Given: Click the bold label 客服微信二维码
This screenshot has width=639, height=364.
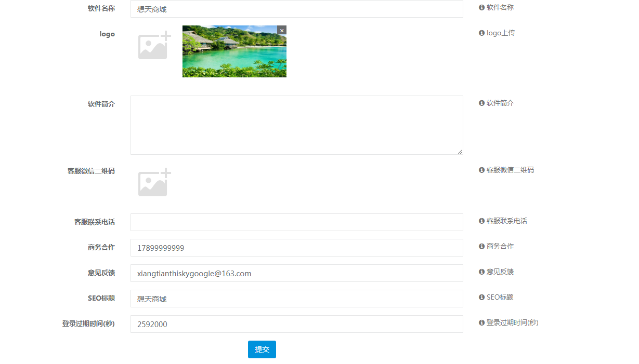Looking at the screenshot, I should pyautogui.click(x=91, y=171).
